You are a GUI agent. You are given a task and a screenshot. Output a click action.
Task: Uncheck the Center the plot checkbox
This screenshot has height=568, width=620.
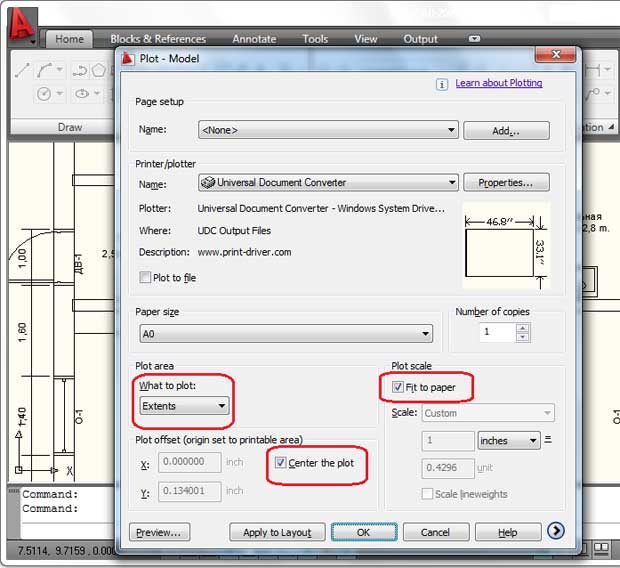click(280, 462)
